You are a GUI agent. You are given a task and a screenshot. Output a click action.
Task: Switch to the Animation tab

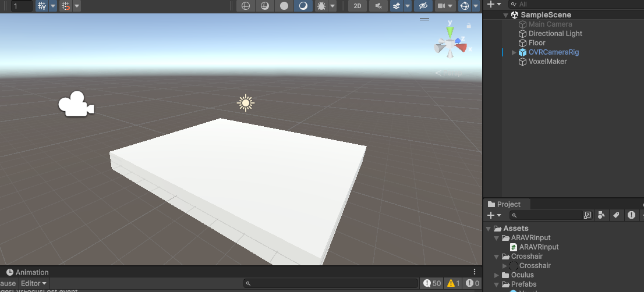(x=27, y=272)
